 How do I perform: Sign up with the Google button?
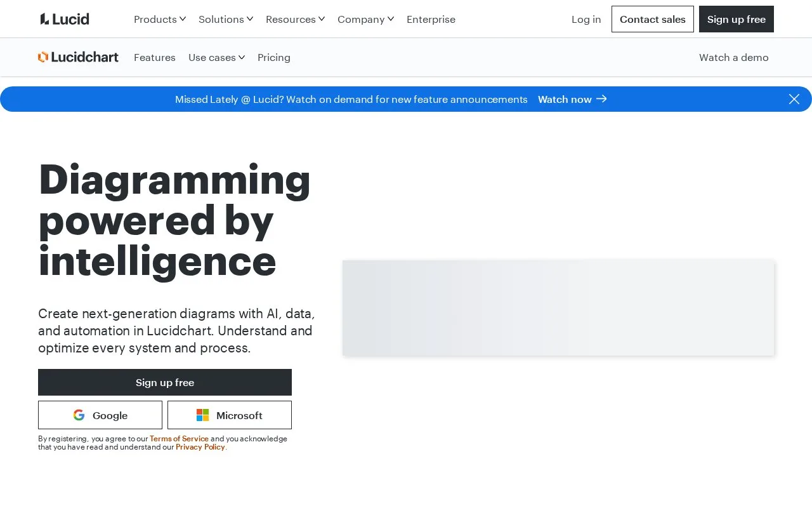[x=100, y=415]
